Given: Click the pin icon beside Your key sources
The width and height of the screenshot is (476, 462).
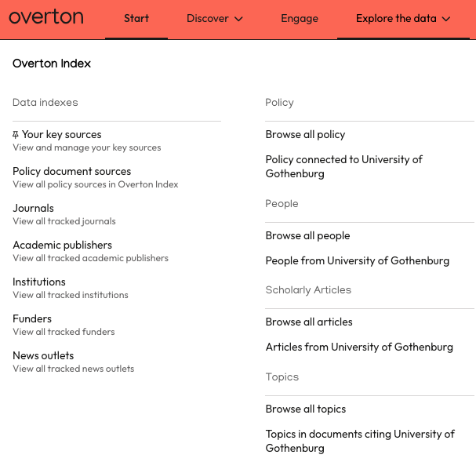Looking at the screenshot, I should [16, 135].
